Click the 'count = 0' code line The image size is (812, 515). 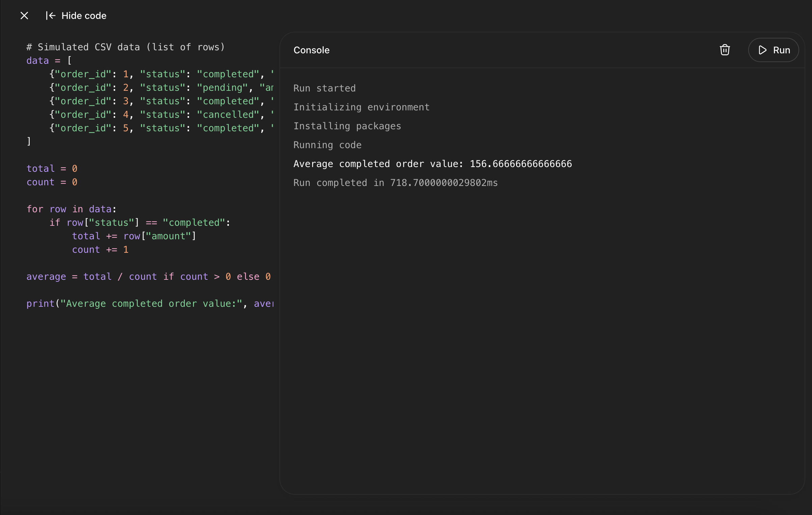[x=52, y=182]
